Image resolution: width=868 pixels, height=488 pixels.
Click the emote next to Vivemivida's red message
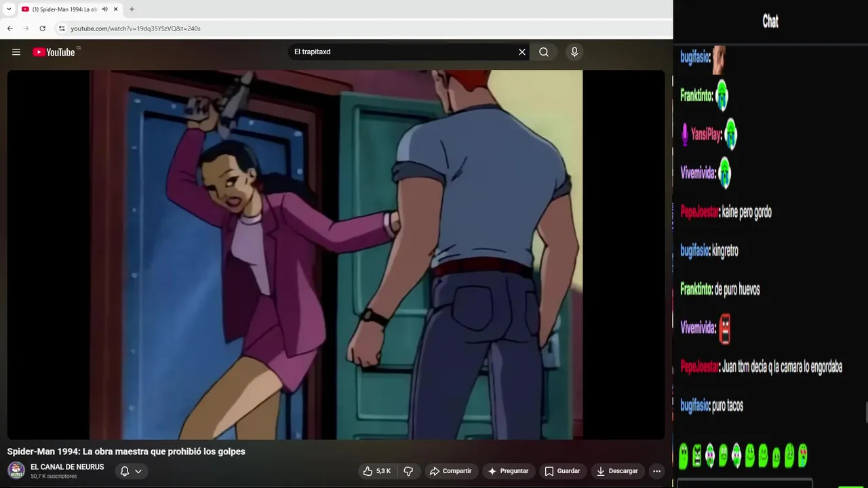point(725,329)
